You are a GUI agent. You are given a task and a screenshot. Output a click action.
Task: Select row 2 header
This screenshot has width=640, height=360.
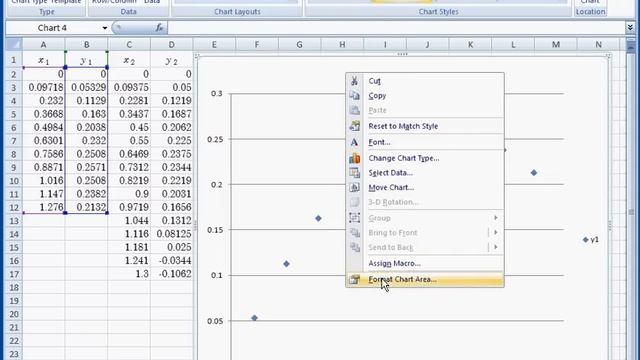(x=14, y=74)
